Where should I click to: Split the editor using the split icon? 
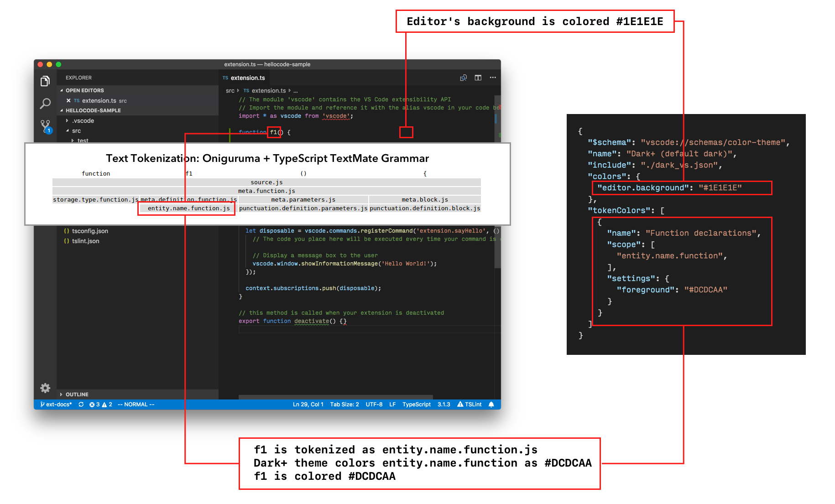tap(478, 78)
